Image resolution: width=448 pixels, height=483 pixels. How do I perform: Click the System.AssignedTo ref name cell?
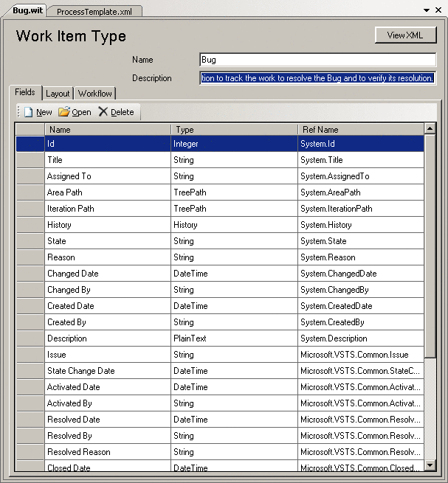pyautogui.click(x=361, y=176)
